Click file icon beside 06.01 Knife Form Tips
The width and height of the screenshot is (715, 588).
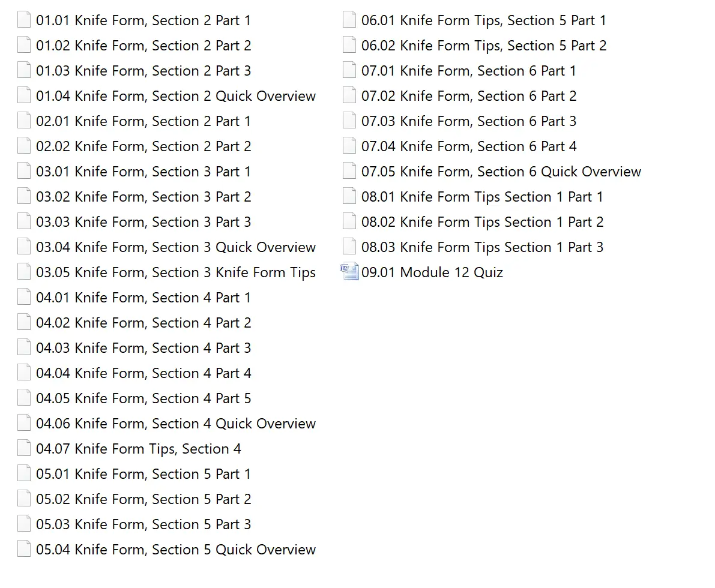coord(349,20)
